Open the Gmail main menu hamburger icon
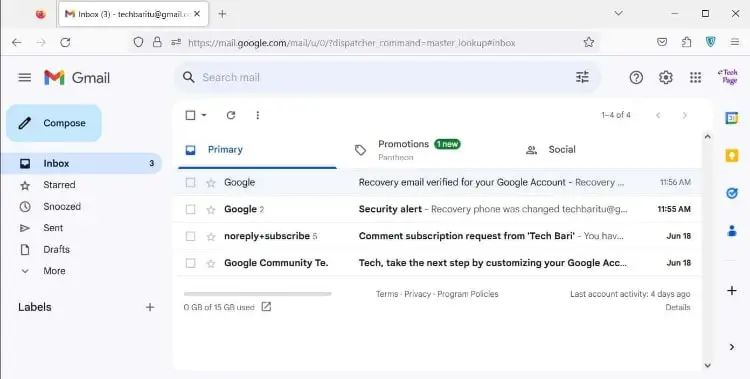 pyautogui.click(x=24, y=77)
